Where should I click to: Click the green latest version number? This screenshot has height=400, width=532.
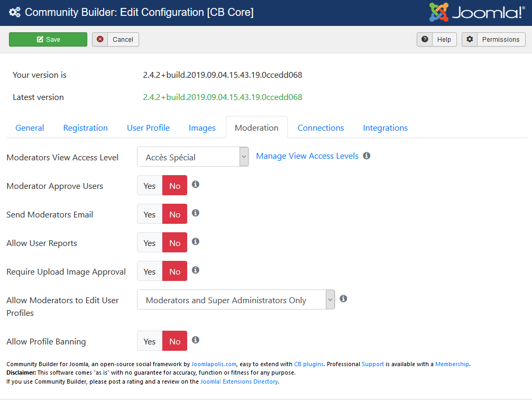coord(223,97)
